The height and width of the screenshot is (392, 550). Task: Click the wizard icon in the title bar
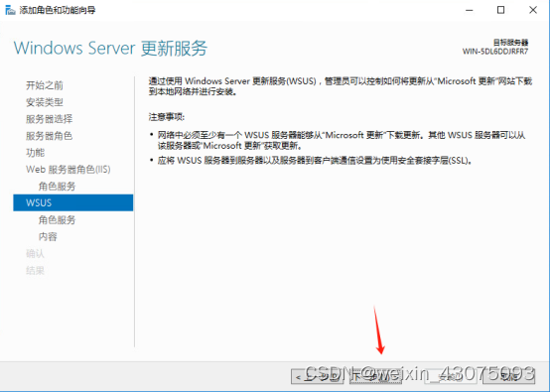point(10,10)
